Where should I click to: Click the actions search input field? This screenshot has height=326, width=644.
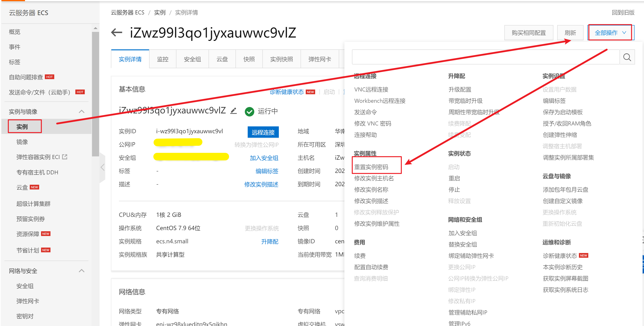point(486,57)
